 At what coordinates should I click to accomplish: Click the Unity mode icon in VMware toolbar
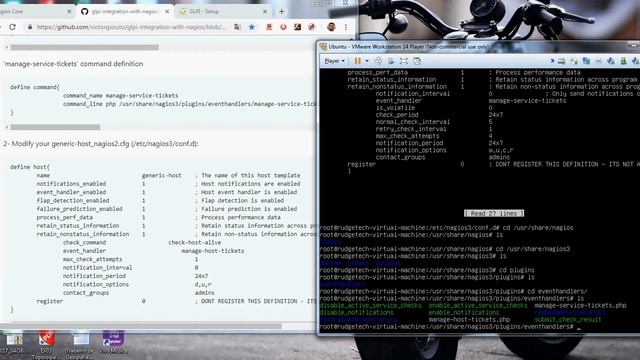tap(417, 61)
